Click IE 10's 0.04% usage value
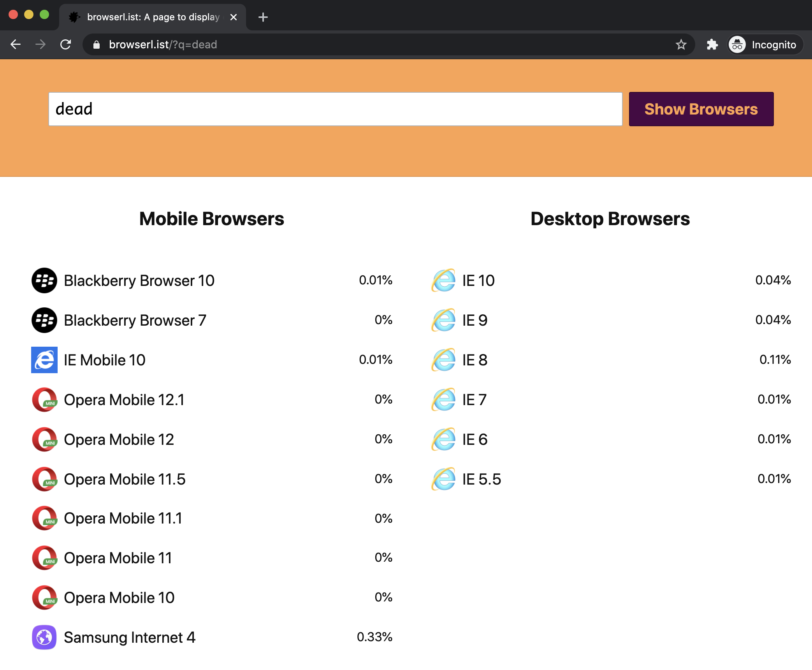812x670 pixels. point(773,280)
